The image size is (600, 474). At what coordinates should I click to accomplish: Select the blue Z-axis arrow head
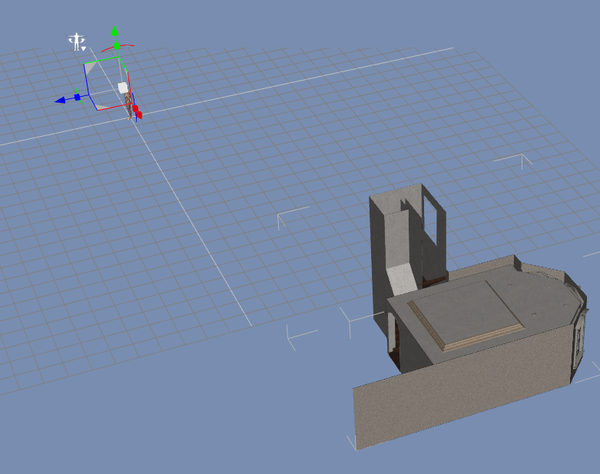(x=60, y=100)
